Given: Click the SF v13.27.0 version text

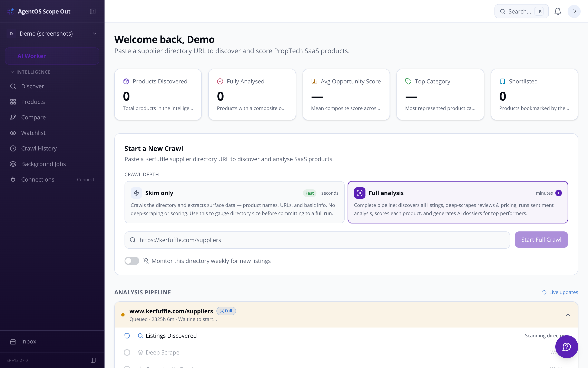Looking at the screenshot, I should pos(17,360).
